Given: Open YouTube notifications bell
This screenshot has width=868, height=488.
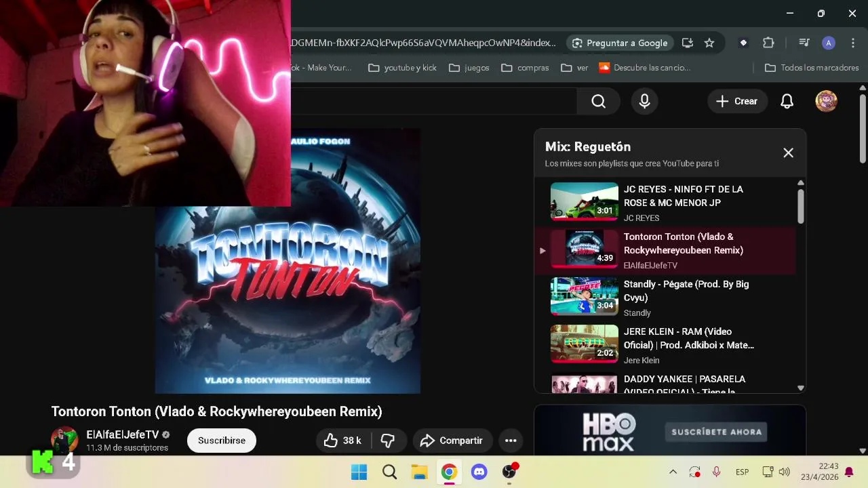Looking at the screenshot, I should (787, 101).
